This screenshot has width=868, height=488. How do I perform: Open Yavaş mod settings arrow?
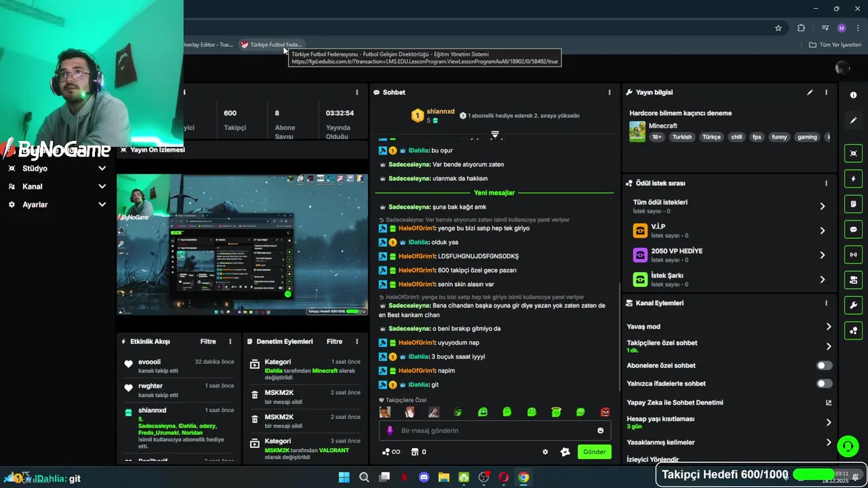828,327
